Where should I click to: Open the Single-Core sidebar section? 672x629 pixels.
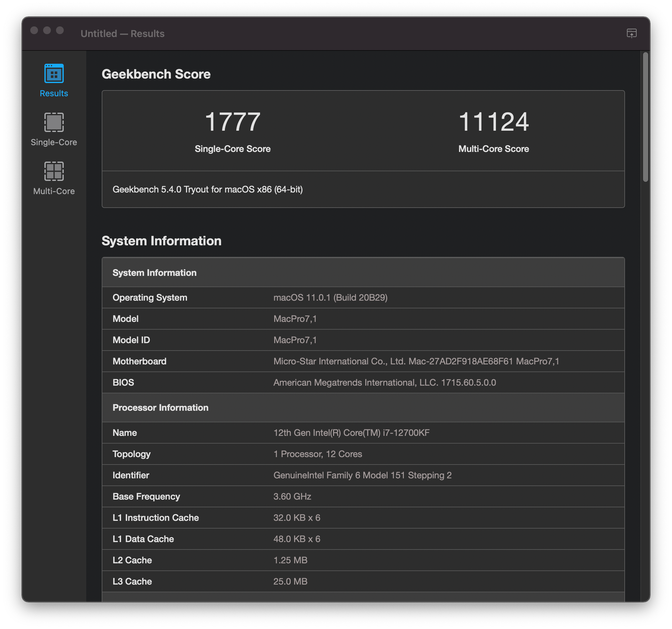click(x=54, y=129)
